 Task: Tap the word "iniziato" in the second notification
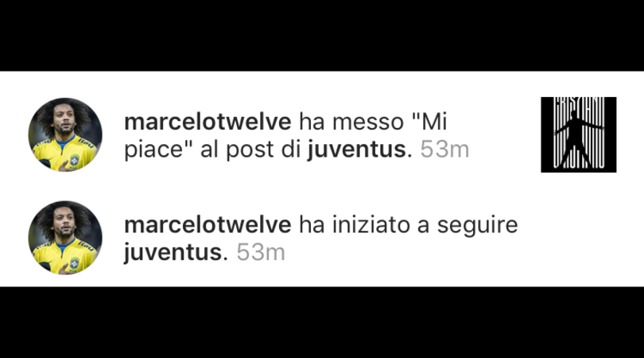[370, 225]
